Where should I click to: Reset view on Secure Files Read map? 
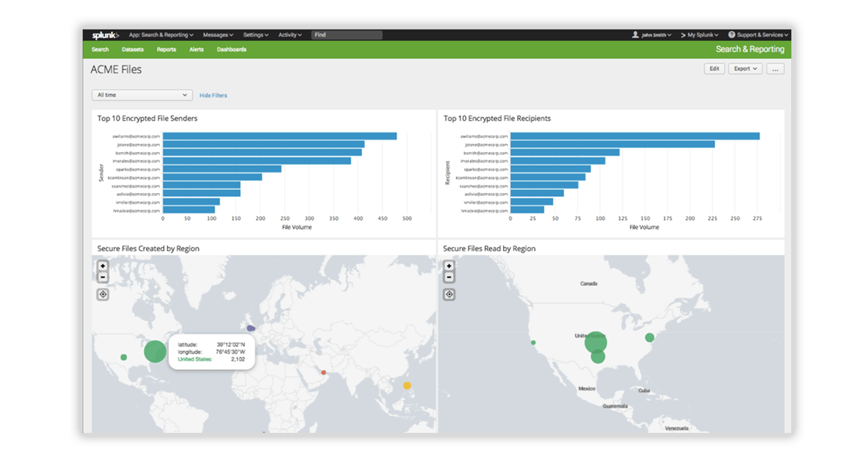point(449,294)
